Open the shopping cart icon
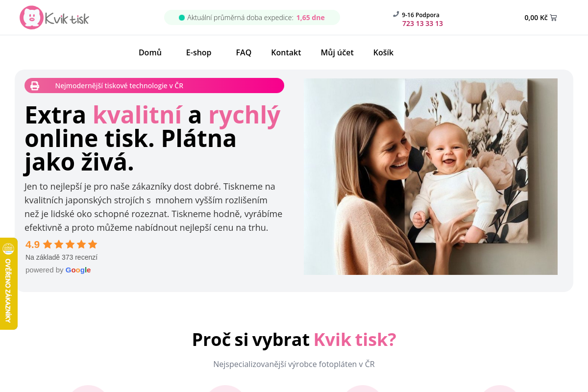Image resolution: width=588 pixels, height=392 pixels. pos(553,18)
